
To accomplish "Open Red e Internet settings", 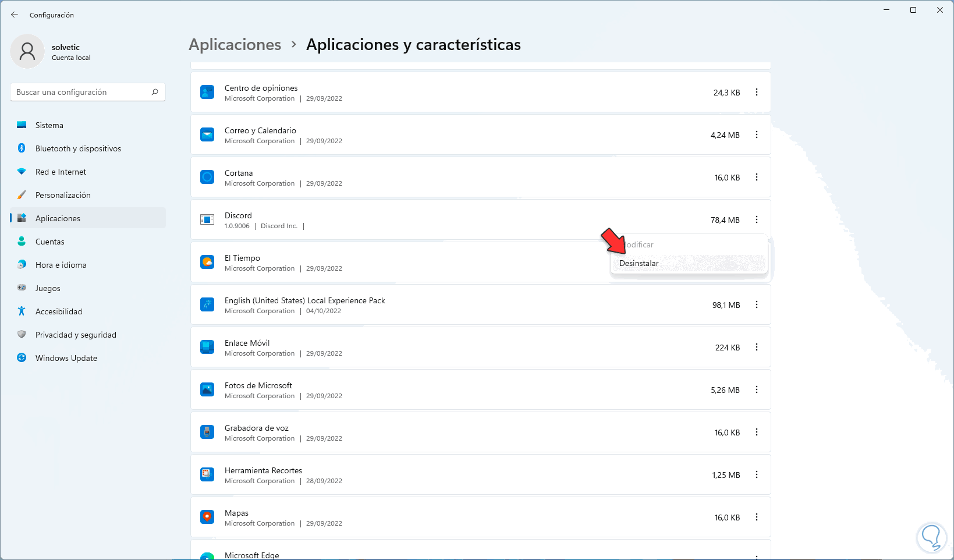I will (88, 172).
